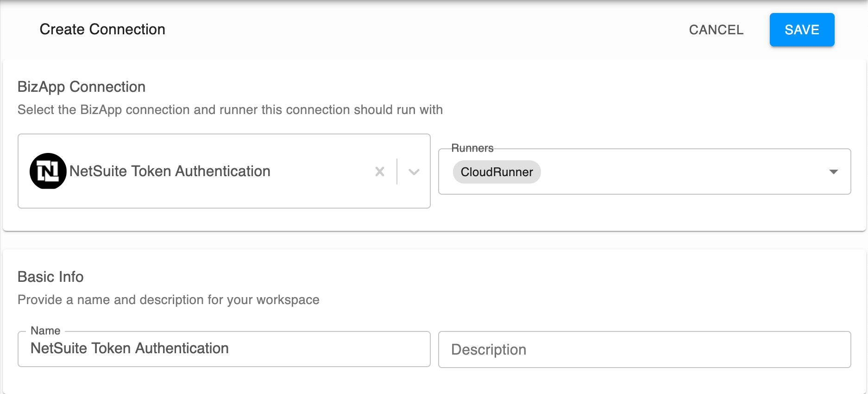
Task: Focus the Name input field
Action: click(224, 349)
